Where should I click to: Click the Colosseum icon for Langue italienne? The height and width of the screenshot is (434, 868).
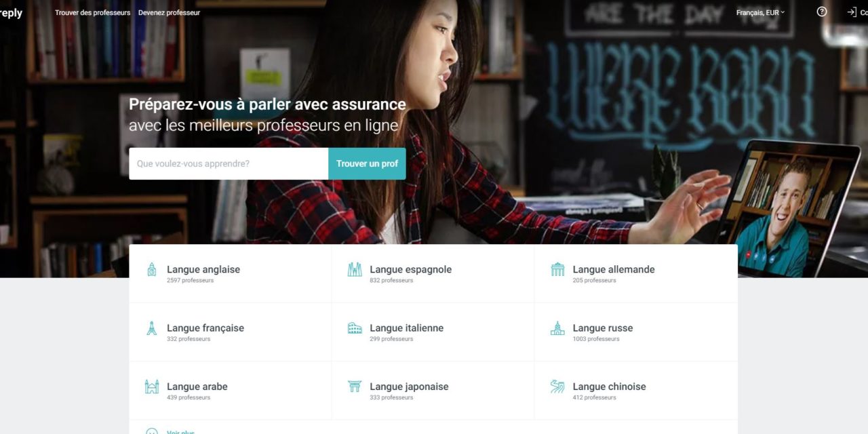355,328
